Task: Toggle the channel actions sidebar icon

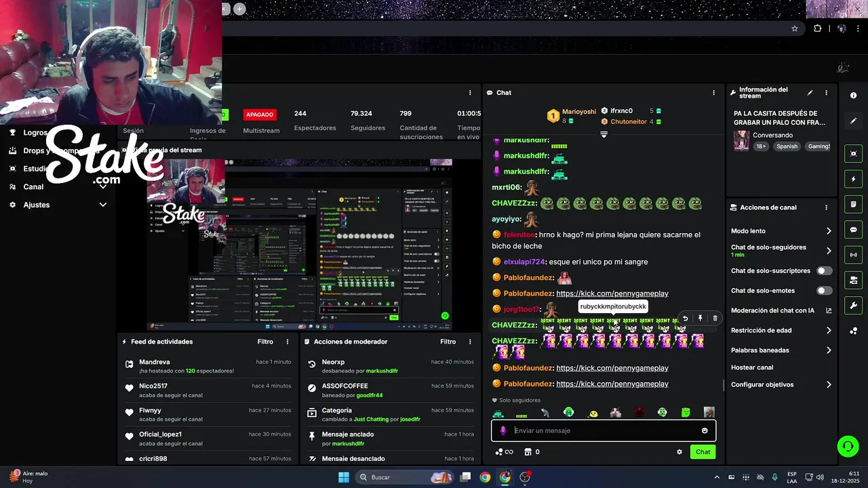Action: [853, 280]
